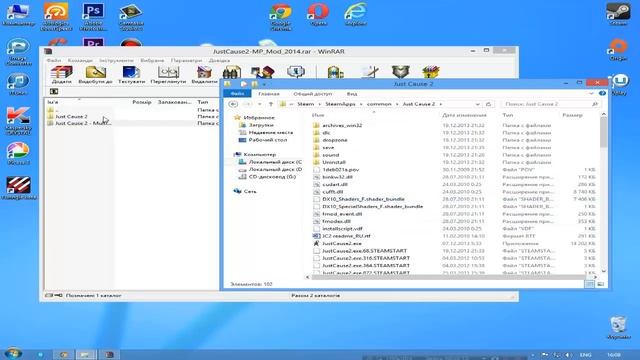The height and width of the screenshot is (360, 640).
Task: Open the blue Файл tab in Explorer
Action: pos(237,94)
